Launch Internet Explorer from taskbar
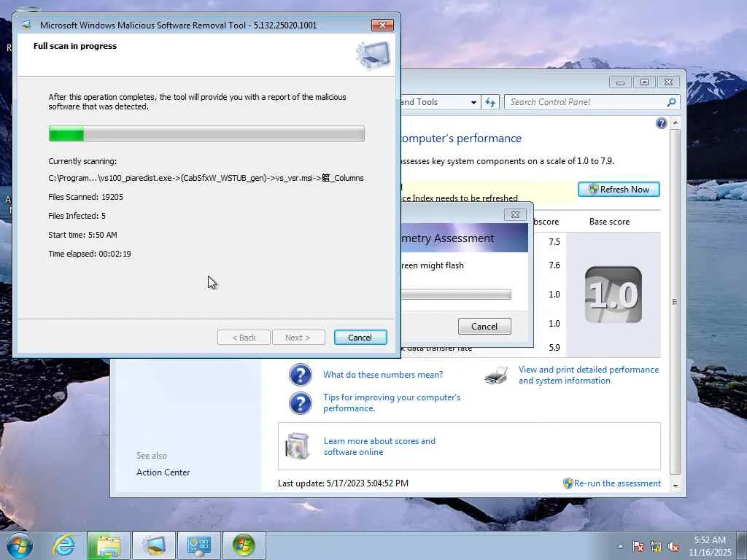This screenshot has width=747, height=560. (64, 545)
